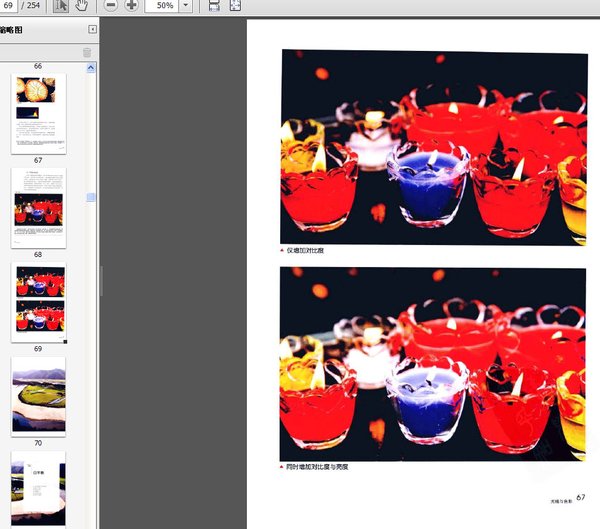This screenshot has width=600, height=529.
Task: Activate the Hand pan tool
Action: pos(81,5)
